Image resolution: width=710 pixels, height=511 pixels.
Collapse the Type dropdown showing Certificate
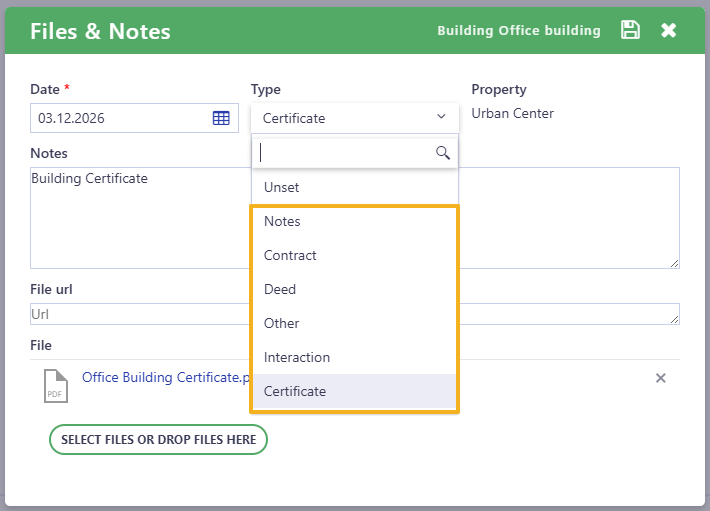pos(355,118)
